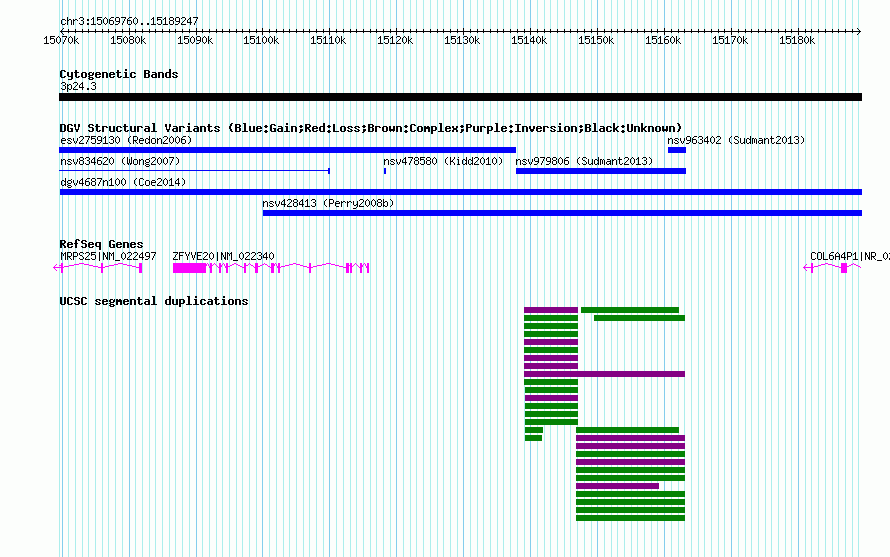This screenshot has width=890, height=557.
Task: Click the 15080k ruler tick label
Action: coord(128,40)
